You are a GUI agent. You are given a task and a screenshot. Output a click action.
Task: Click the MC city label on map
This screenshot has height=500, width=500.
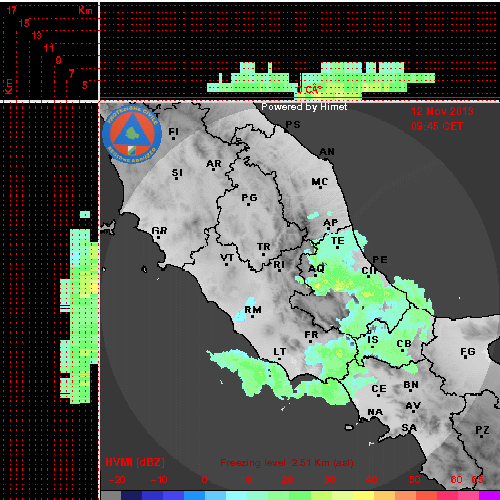coord(320,182)
